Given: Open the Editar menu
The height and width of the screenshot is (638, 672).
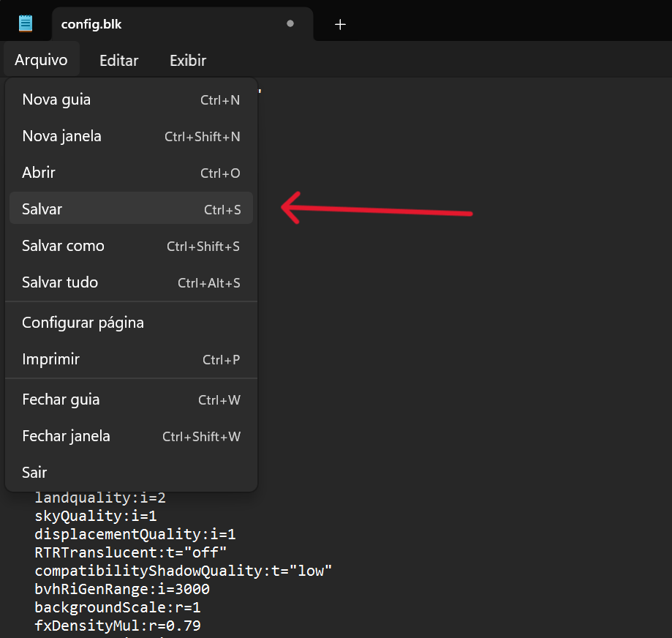Looking at the screenshot, I should [x=118, y=61].
